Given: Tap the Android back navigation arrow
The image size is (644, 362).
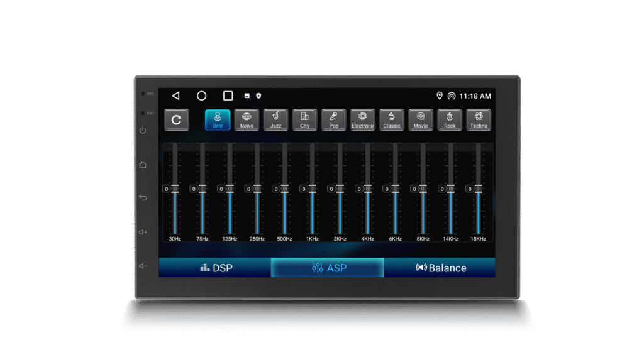Looking at the screenshot, I should point(175,96).
